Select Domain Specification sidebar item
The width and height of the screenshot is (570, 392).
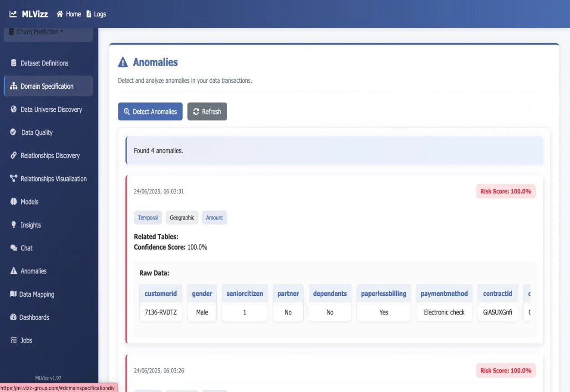point(48,86)
